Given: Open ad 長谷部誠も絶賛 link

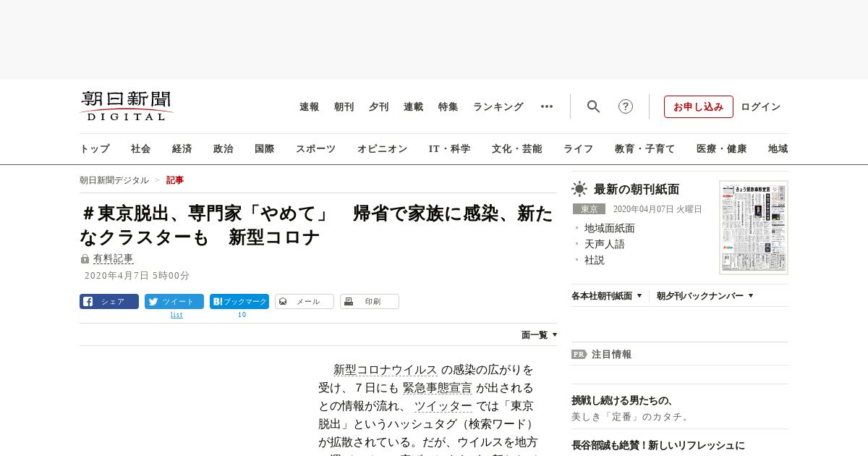Looking at the screenshot, I should point(658,445).
